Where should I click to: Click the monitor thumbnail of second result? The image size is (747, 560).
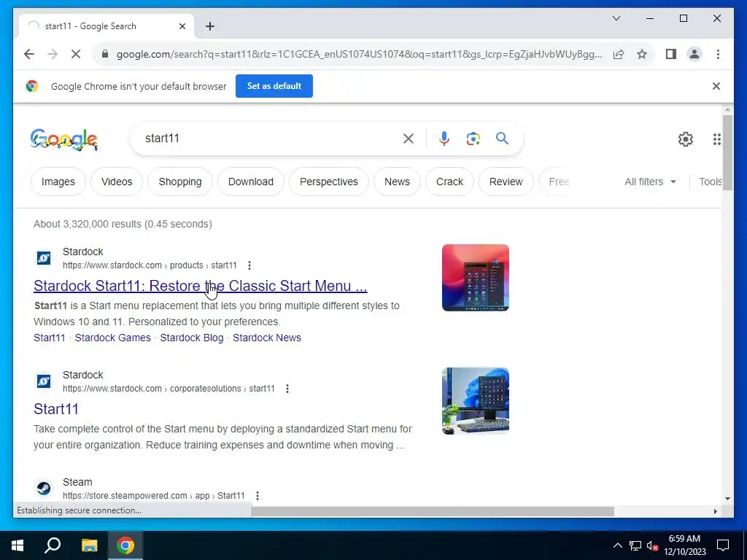coord(476,401)
